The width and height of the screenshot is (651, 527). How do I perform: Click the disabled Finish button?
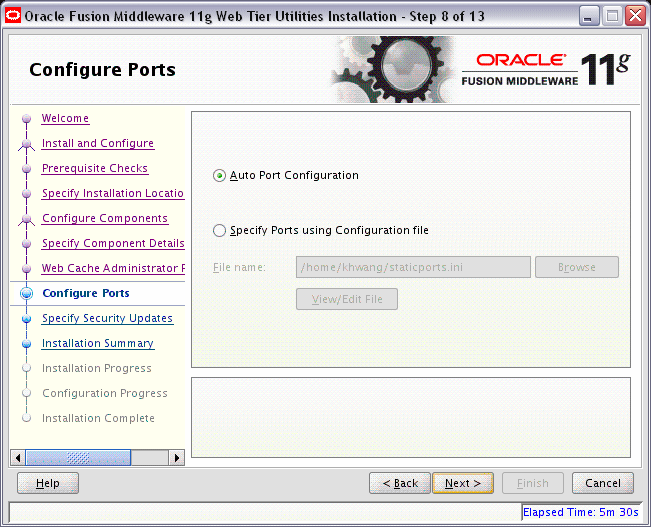point(533,483)
